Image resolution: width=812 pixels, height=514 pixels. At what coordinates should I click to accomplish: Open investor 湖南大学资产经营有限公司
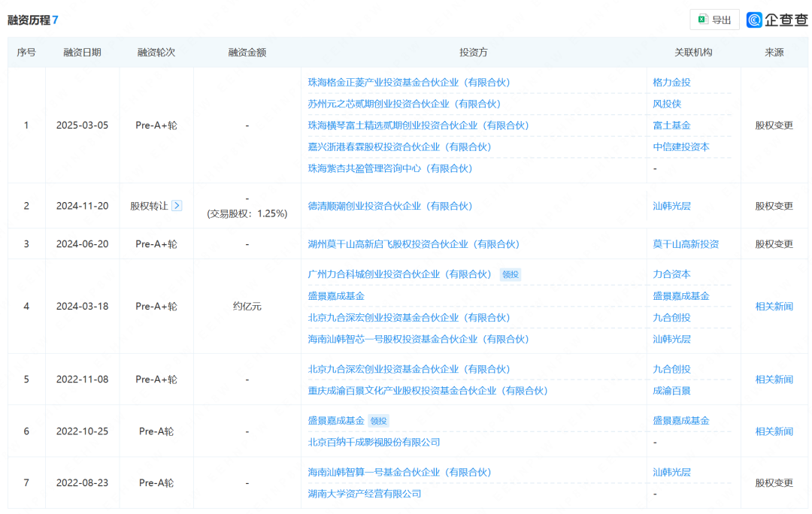[365, 494]
